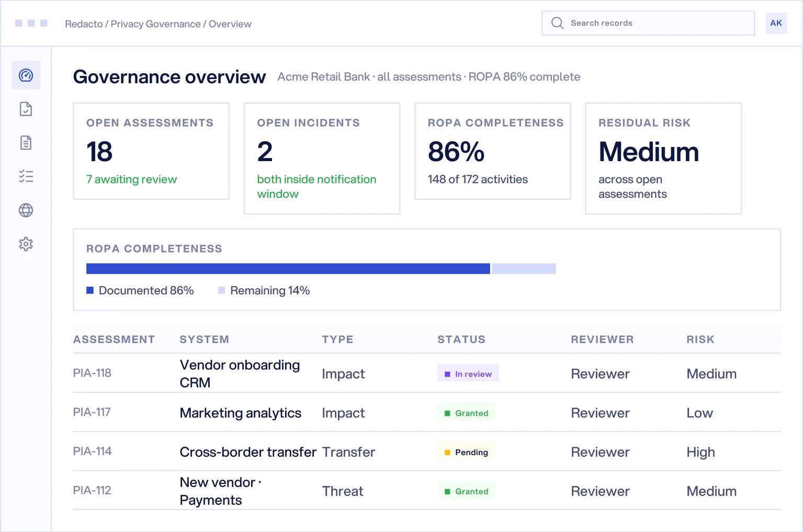Open the Residual Risk card
Screen dimensions: 803x532
663,159
